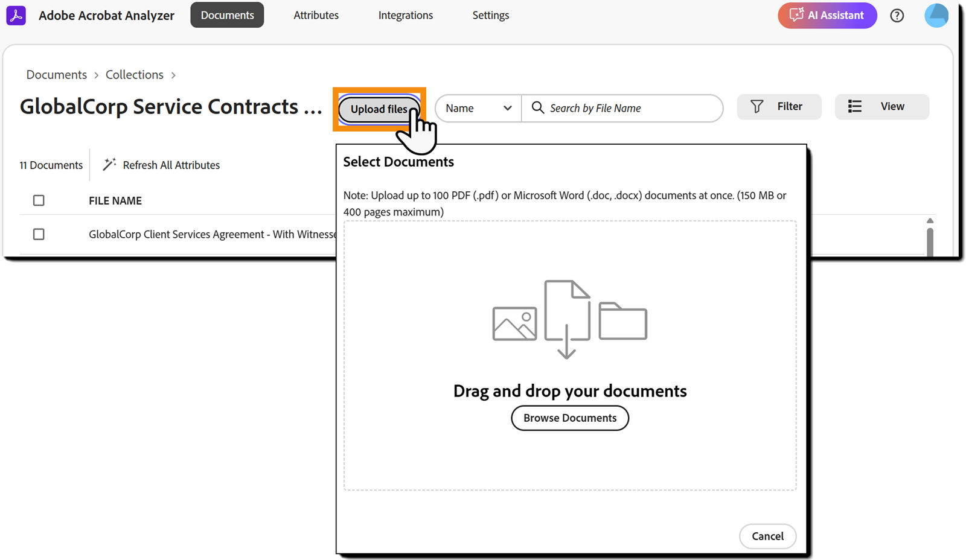
Task: Cancel the Select Documents dialog
Action: point(767,536)
